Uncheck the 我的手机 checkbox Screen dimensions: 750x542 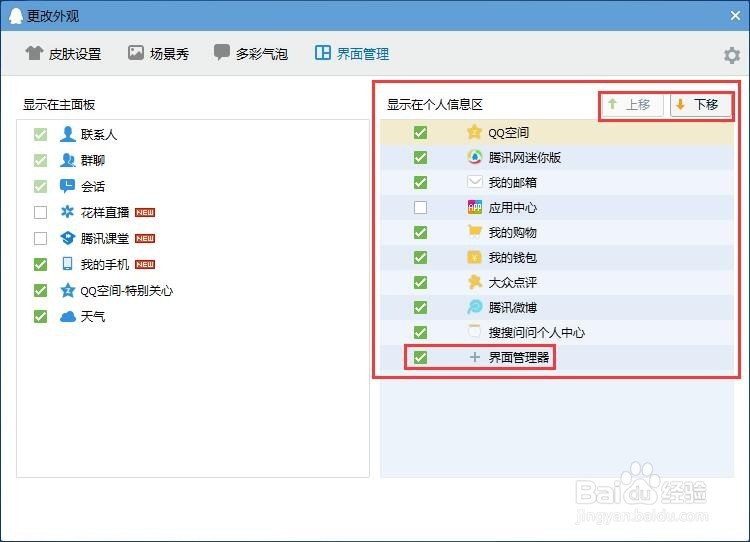point(41,264)
